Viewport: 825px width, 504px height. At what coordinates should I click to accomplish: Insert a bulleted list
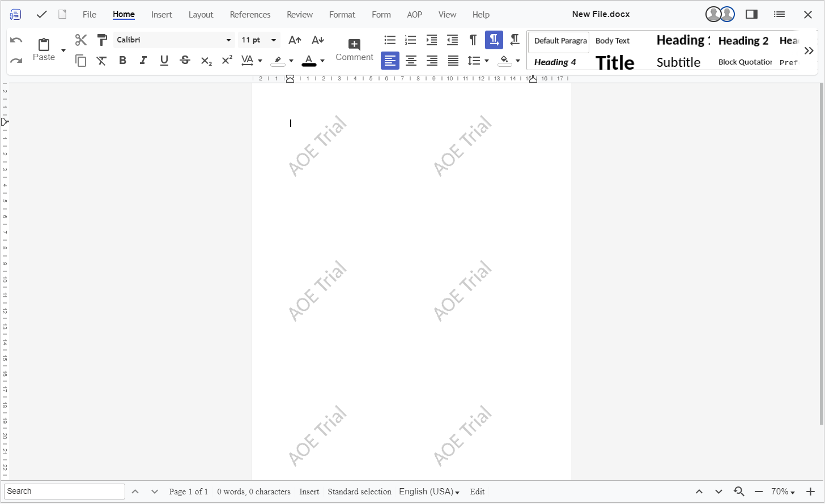click(390, 40)
